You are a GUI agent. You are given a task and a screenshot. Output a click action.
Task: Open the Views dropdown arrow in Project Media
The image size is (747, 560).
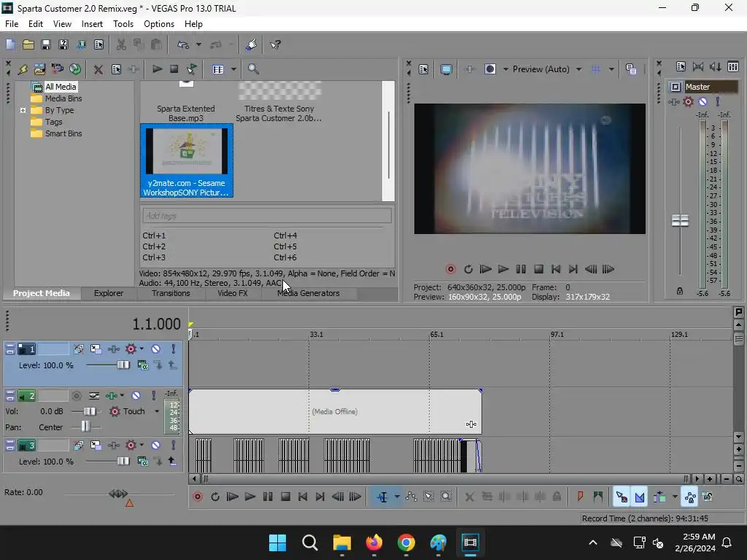233,69
